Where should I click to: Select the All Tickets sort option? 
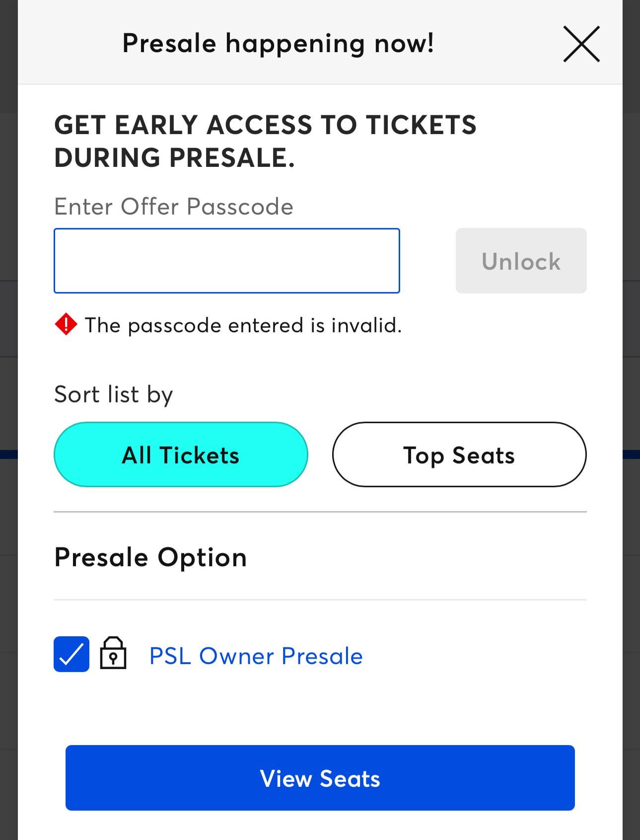181,455
